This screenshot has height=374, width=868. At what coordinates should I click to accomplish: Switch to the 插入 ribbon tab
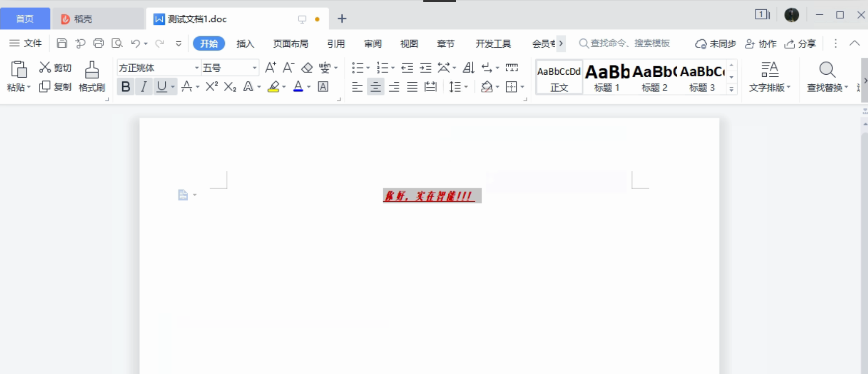[245, 44]
